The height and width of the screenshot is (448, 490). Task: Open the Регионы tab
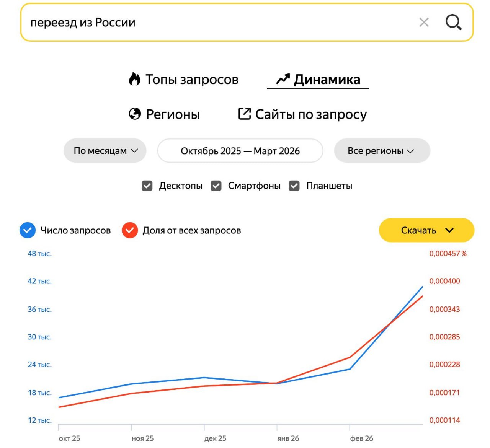pyautogui.click(x=173, y=114)
